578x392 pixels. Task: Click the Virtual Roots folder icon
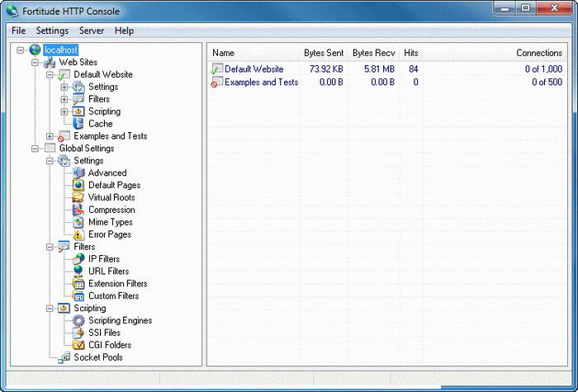[x=78, y=197]
